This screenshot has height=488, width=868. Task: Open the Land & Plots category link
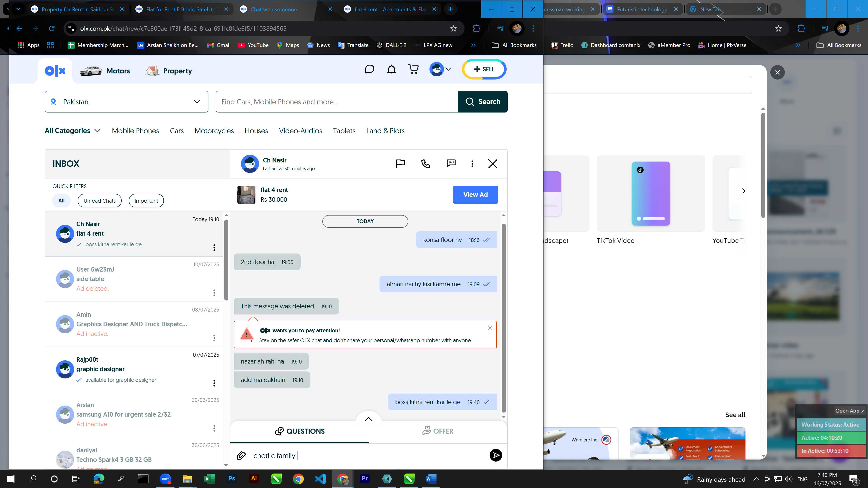[x=385, y=131]
